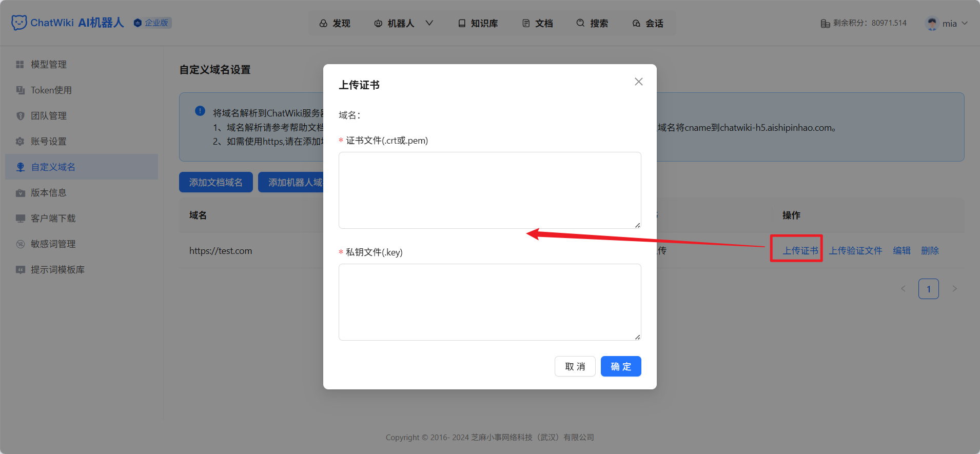
Task: Select page 1 in pagination
Action: click(x=929, y=289)
